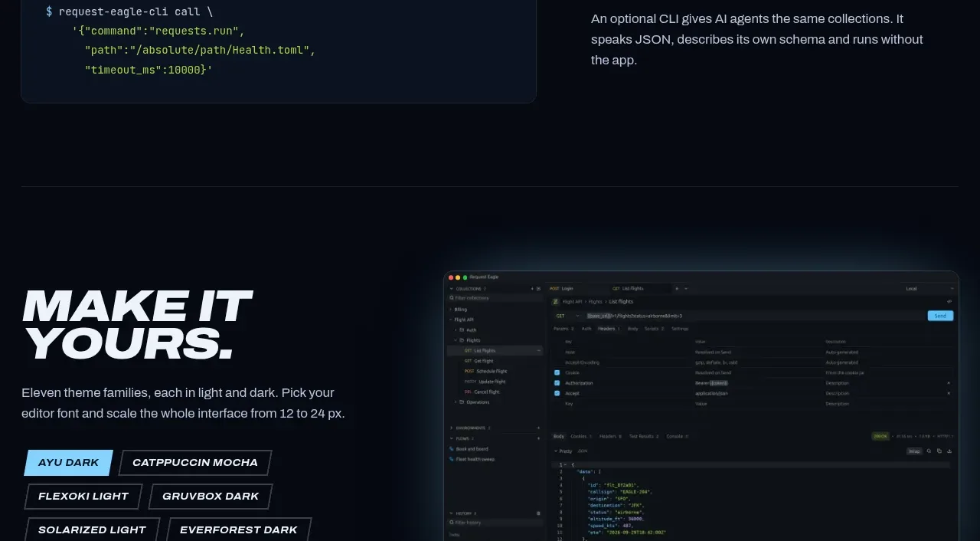Open the request Headers tab
The width and height of the screenshot is (980, 541).
609,329
